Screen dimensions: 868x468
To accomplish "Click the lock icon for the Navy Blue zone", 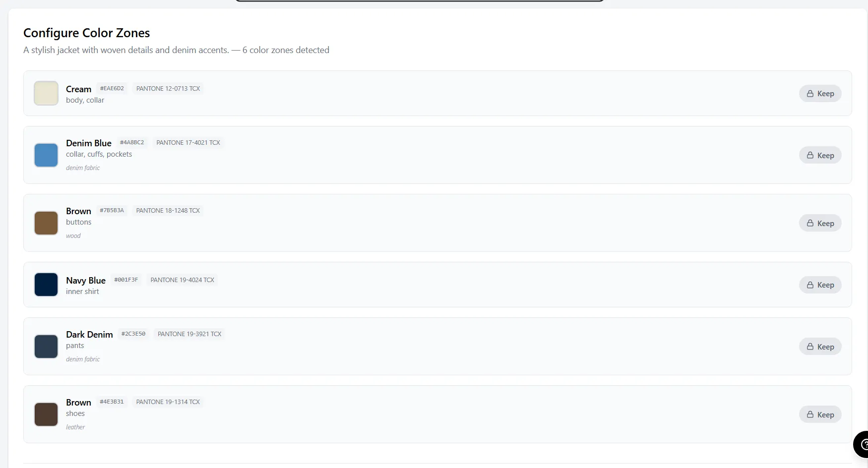I will [x=810, y=285].
